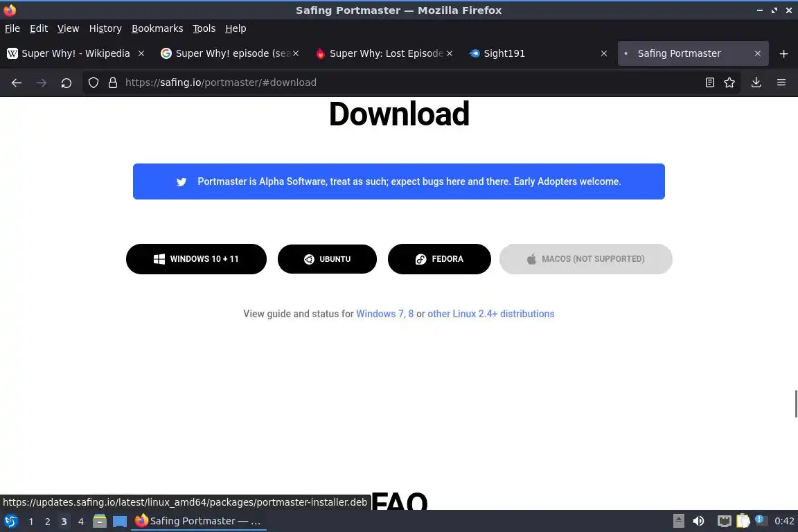Click the Twitter bird icon in banner
The width and height of the screenshot is (798, 532).
click(181, 181)
